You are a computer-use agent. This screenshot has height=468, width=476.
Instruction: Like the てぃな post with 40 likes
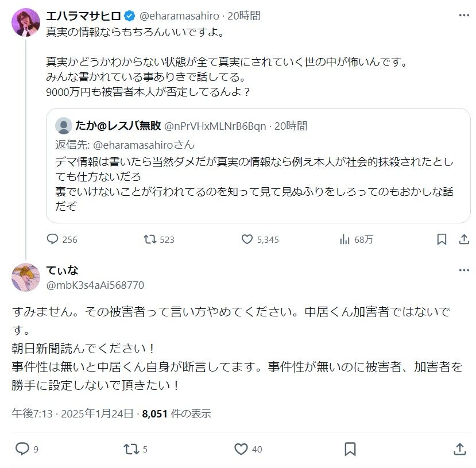(241, 448)
